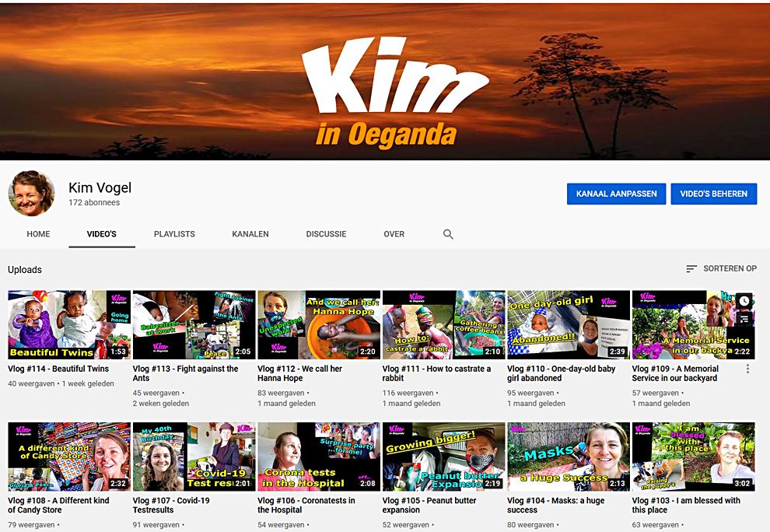Open title link Vlog #107 - Covid-19 Testresults
Viewport: 770px width, 532px height.
pyautogui.click(x=171, y=505)
